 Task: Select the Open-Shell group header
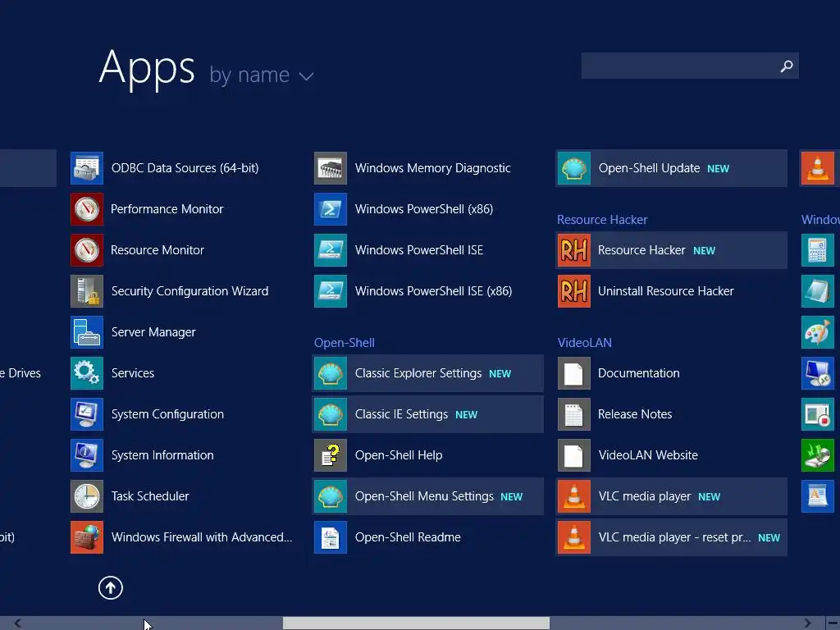pyautogui.click(x=344, y=343)
